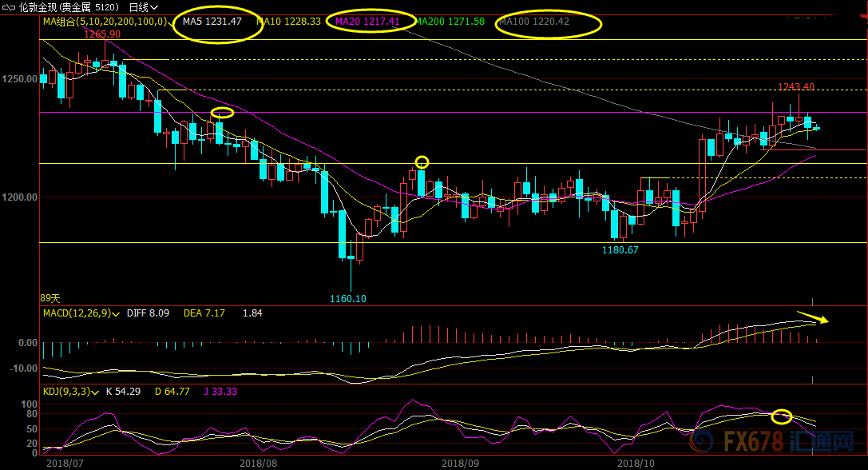Click the yellow circle on KDJ crossover
Screen dimensions: 868x470
[x=782, y=416]
